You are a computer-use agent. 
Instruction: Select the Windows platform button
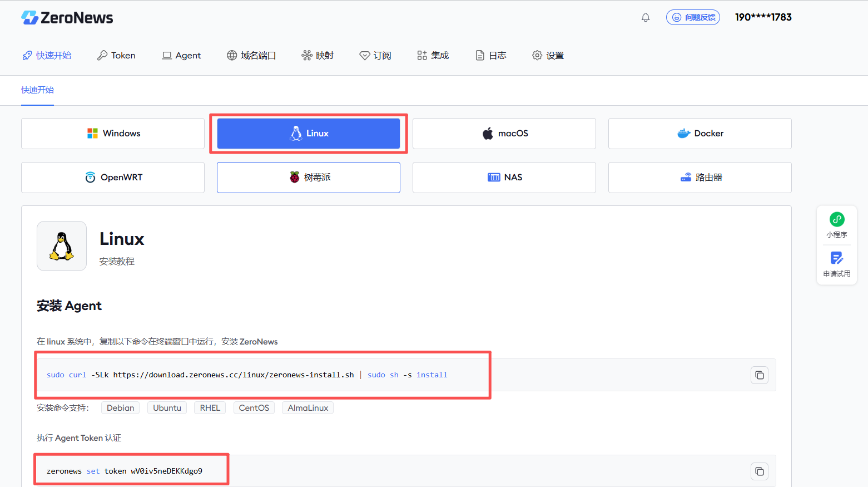coord(113,134)
